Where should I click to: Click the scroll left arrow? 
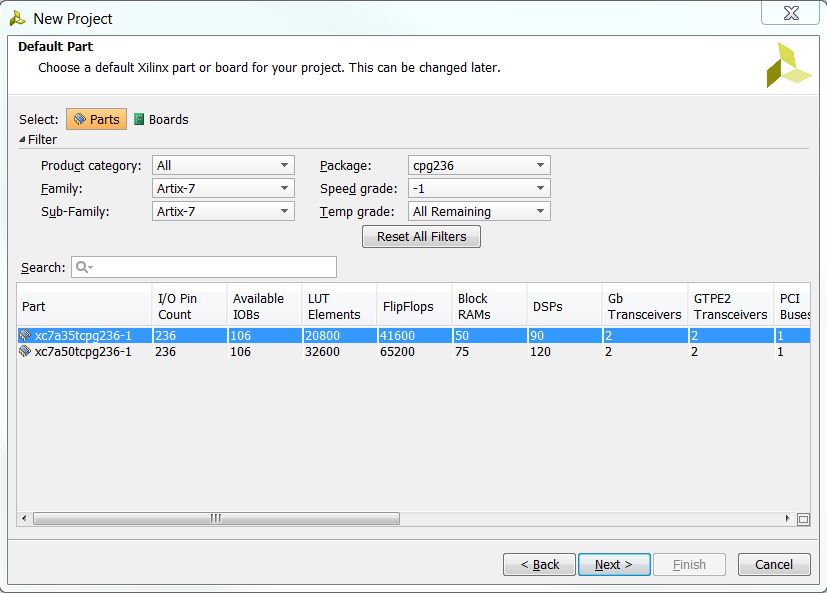click(x=24, y=519)
